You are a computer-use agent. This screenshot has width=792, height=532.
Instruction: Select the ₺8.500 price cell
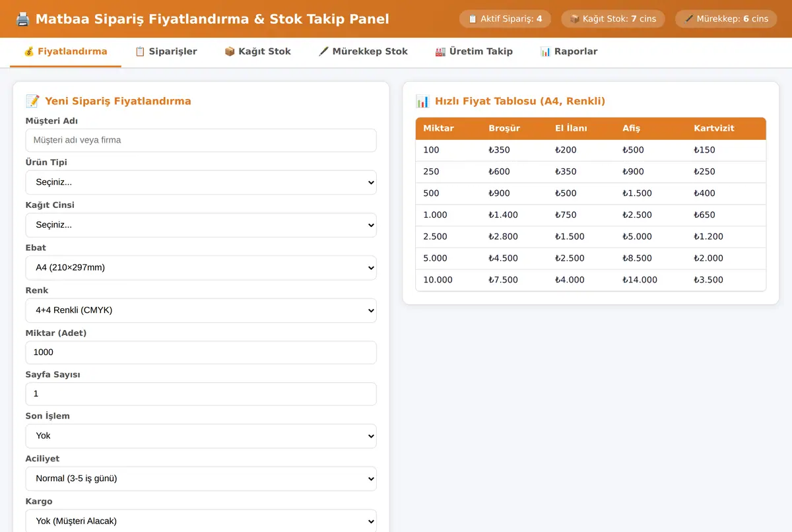[650, 258]
